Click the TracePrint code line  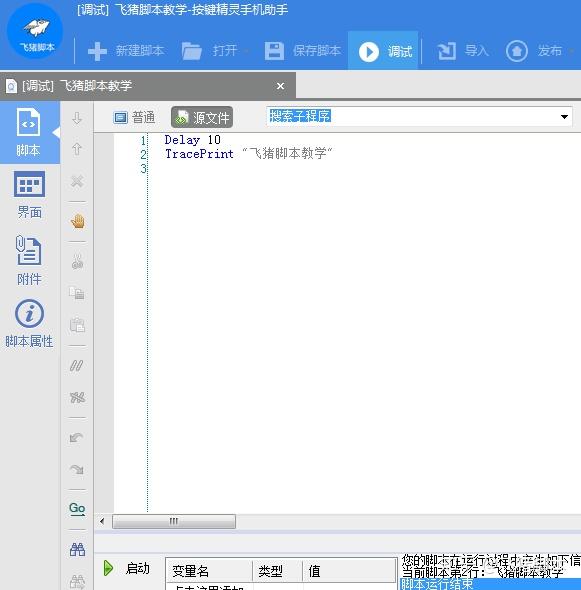click(249, 154)
